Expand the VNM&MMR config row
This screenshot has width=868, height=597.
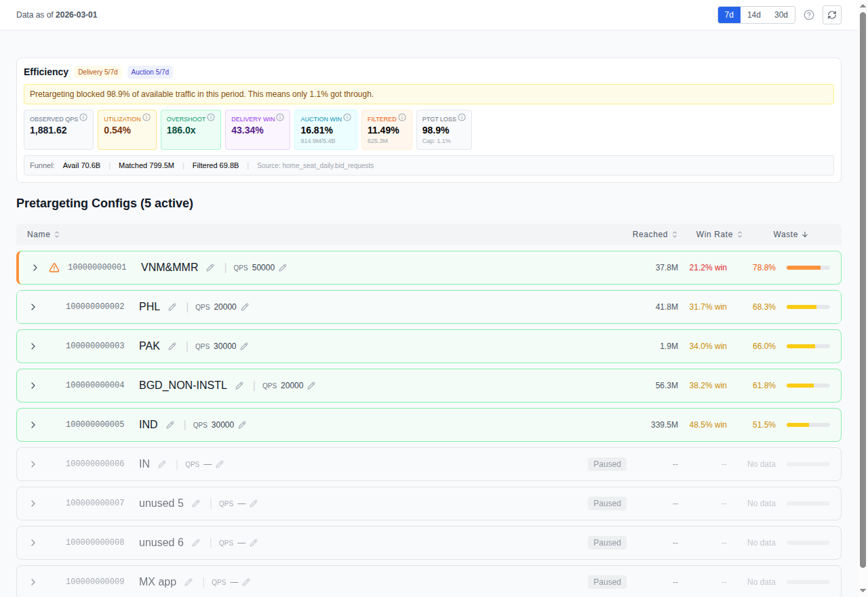35,267
